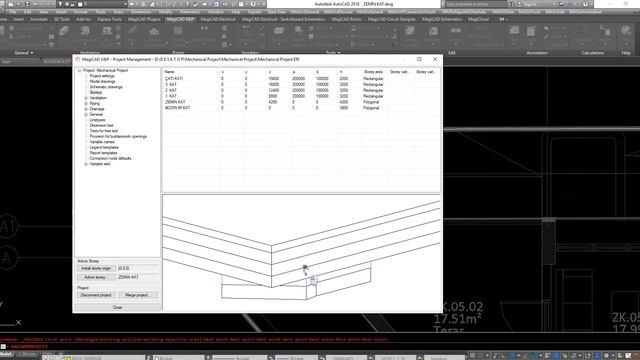The width and height of the screenshot is (640, 360).
Task: Select Legend templates in tree
Action: 104,147
